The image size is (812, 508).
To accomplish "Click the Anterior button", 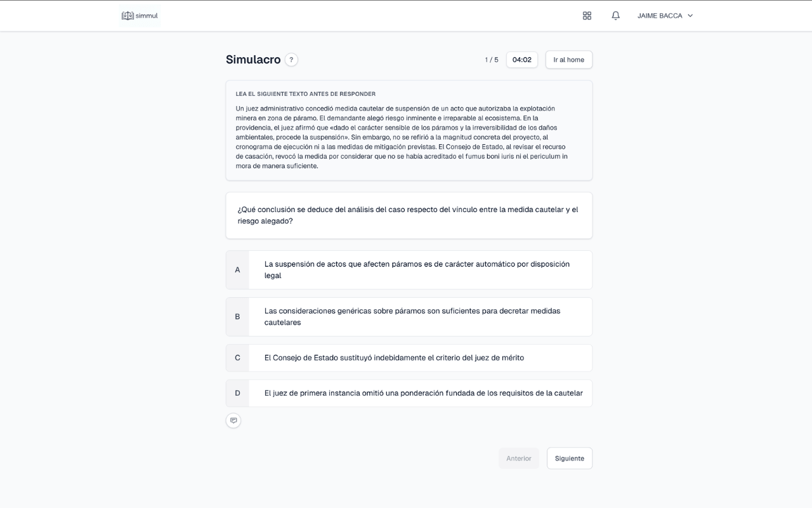I will click(518, 458).
